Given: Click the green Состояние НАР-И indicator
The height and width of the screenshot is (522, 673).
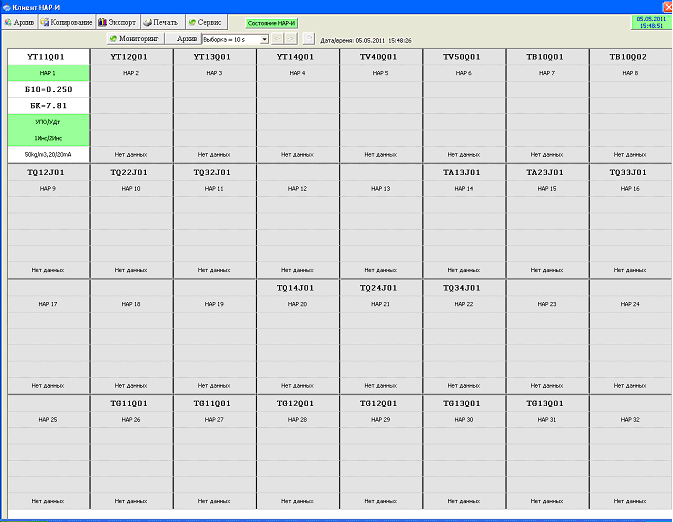Looking at the screenshot, I should pyautogui.click(x=271, y=22).
